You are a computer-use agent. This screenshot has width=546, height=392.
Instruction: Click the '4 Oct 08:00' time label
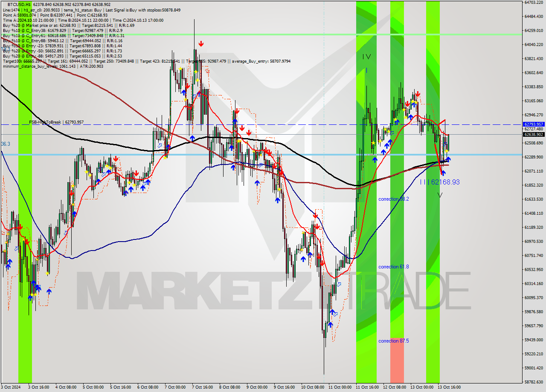coord(66,387)
